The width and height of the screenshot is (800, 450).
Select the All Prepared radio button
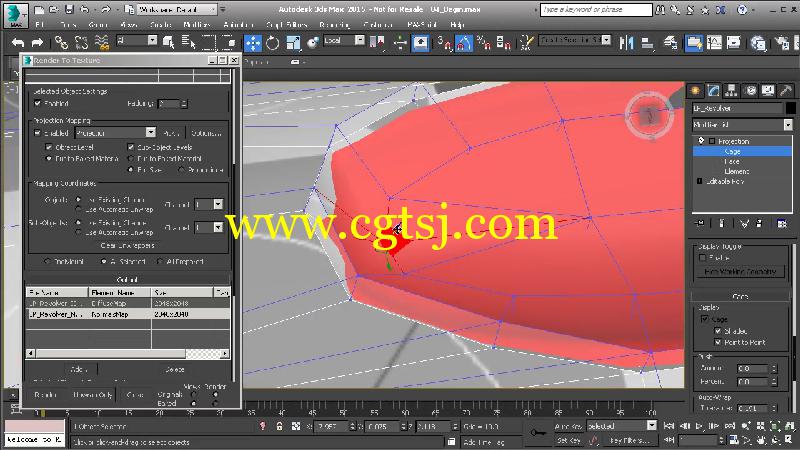click(160, 261)
